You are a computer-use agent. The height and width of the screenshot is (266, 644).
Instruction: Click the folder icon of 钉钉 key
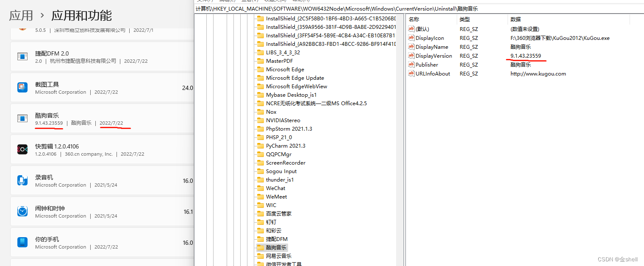261,222
